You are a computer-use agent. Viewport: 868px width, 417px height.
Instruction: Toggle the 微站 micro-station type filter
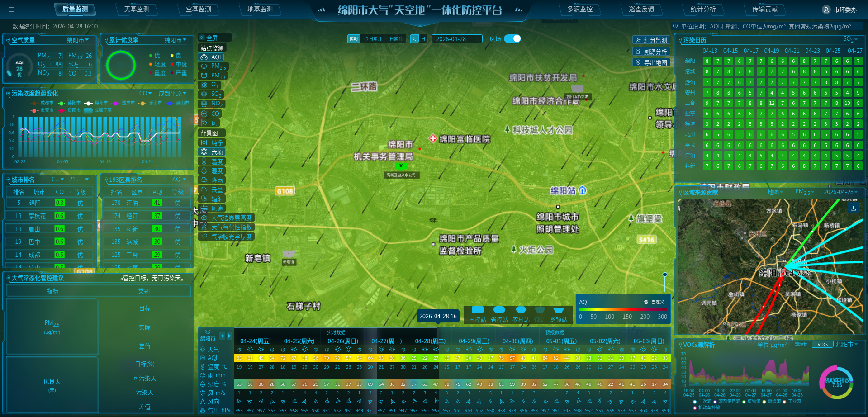pyautogui.click(x=540, y=310)
